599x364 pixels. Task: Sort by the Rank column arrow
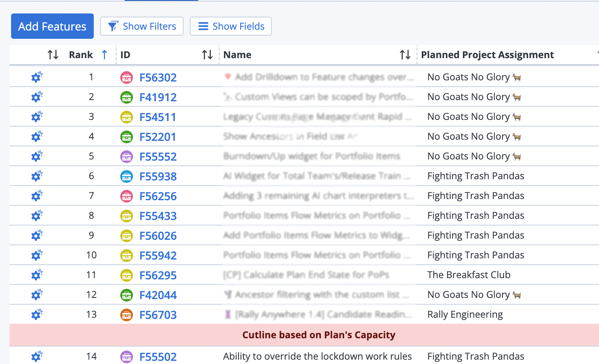104,55
